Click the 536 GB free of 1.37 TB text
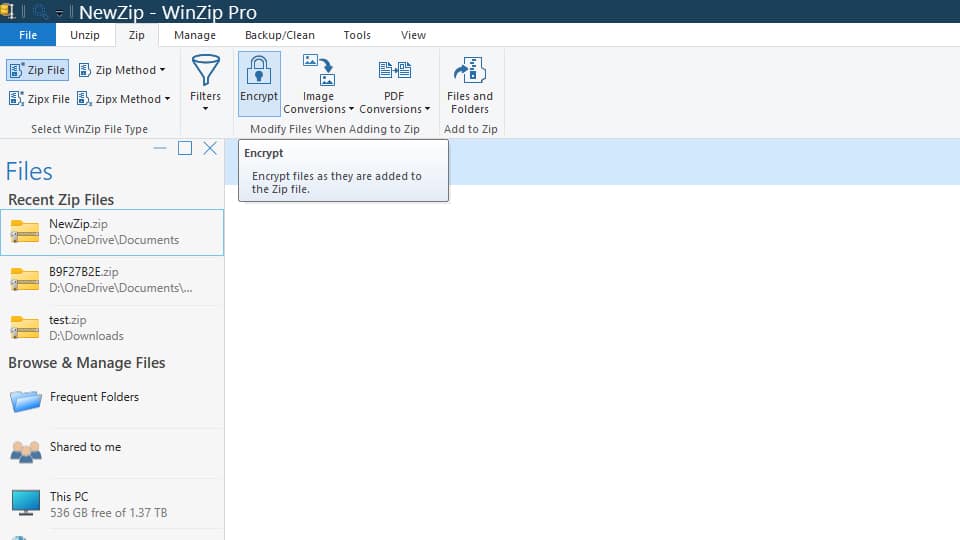The height and width of the screenshot is (540, 960). tap(108, 512)
